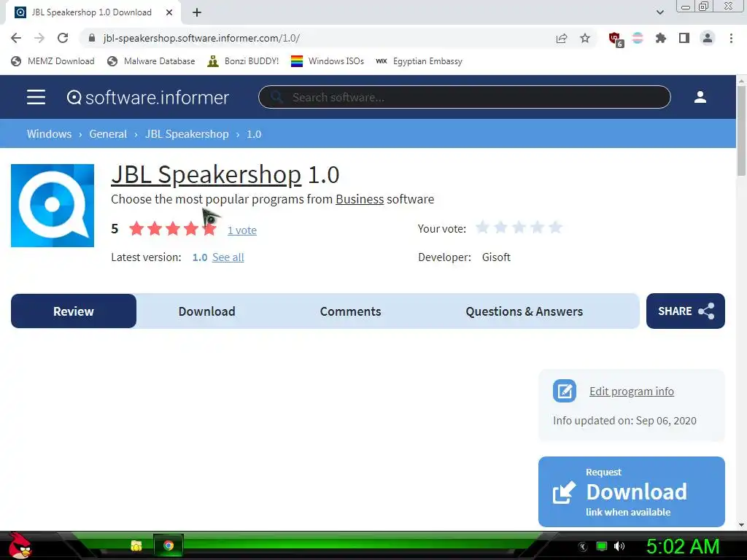This screenshot has height=560, width=747.
Task: Open the site user account icon
Action: click(700, 97)
